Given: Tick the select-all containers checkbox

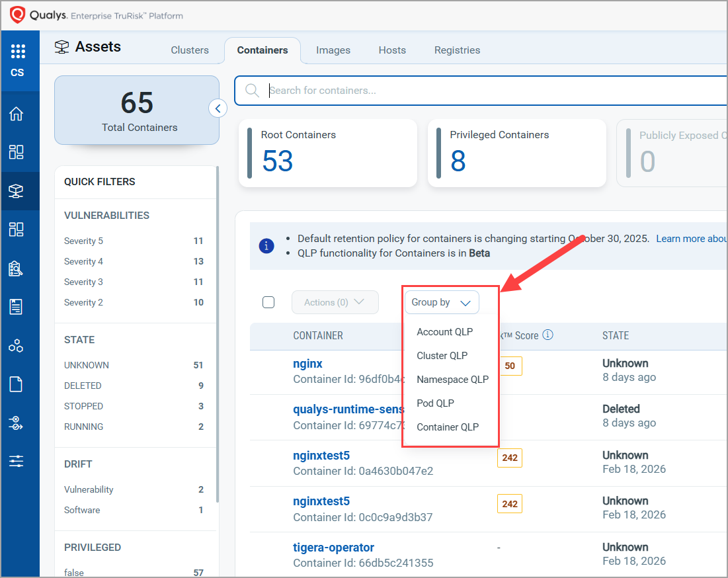Looking at the screenshot, I should click(x=268, y=302).
